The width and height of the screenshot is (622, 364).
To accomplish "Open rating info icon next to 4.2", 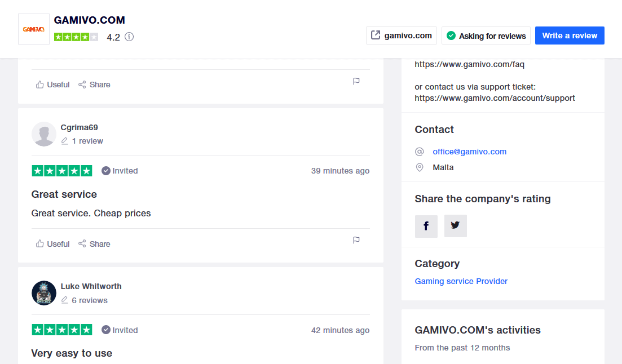I will point(129,37).
